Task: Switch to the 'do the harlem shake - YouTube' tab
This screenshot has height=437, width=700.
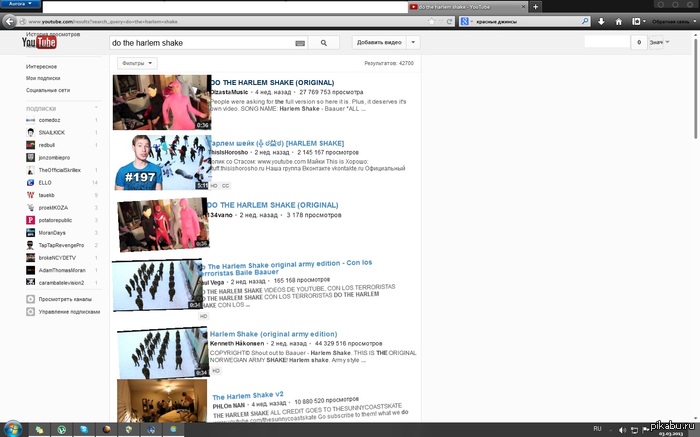Action: (x=467, y=7)
